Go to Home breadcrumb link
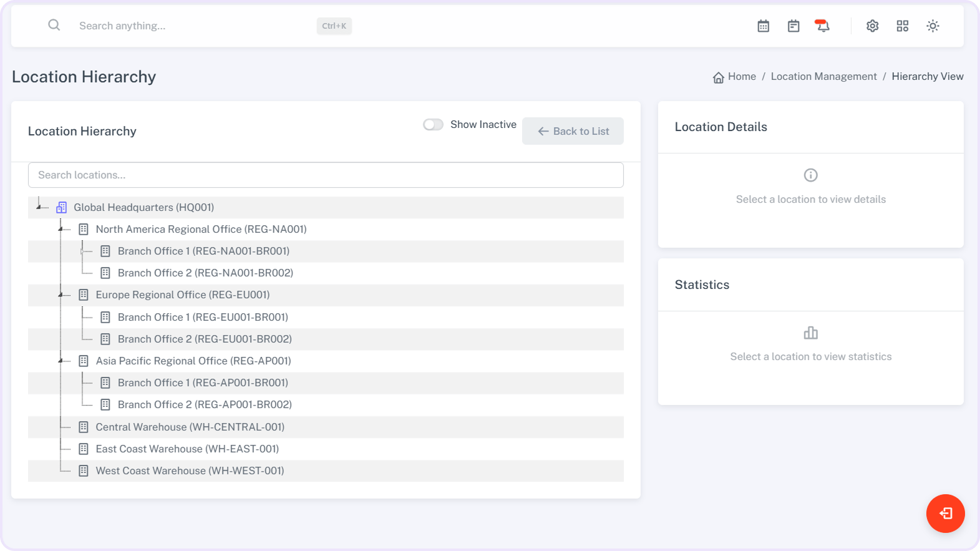Image resolution: width=980 pixels, height=551 pixels. click(741, 77)
